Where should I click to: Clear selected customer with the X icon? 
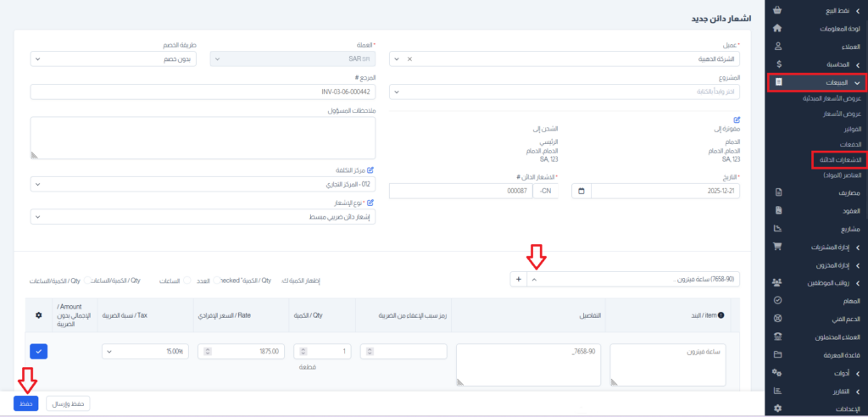[x=409, y=59]
